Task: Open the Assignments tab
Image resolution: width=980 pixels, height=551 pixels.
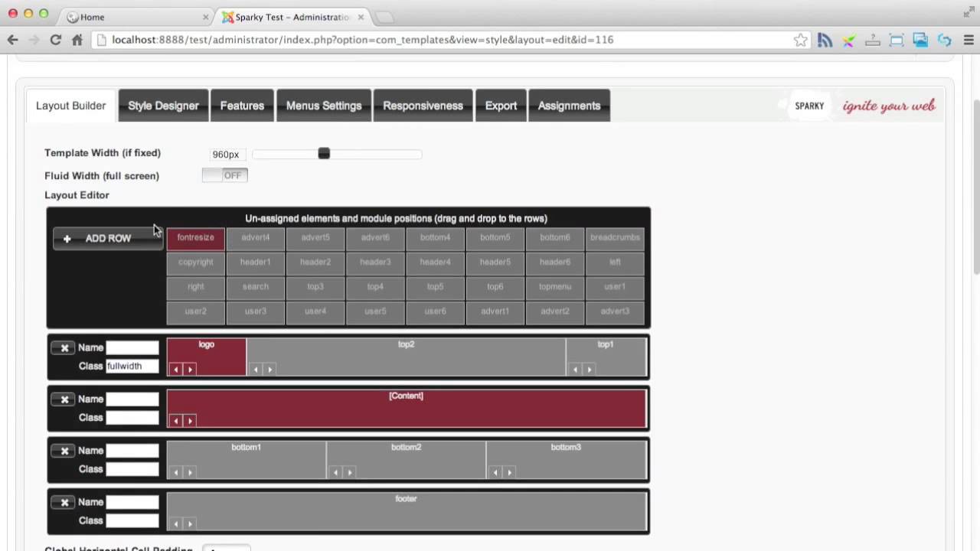Action: tap(569, 106)
